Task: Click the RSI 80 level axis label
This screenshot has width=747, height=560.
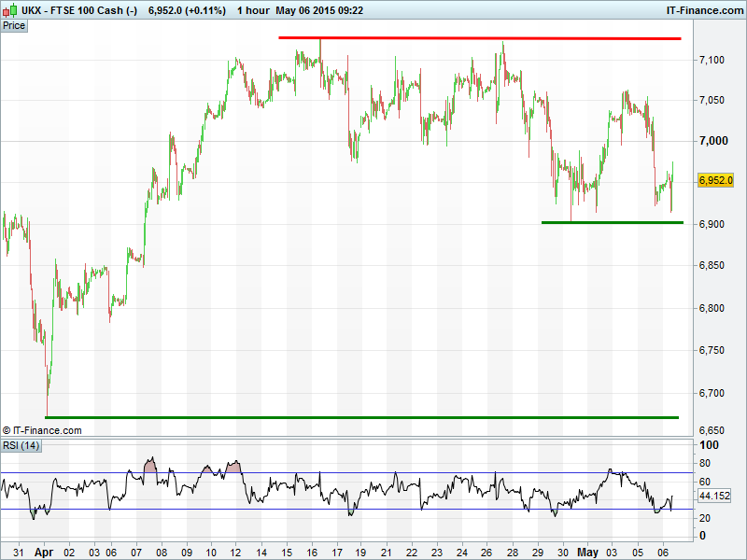Action: [x=706, y=462]
